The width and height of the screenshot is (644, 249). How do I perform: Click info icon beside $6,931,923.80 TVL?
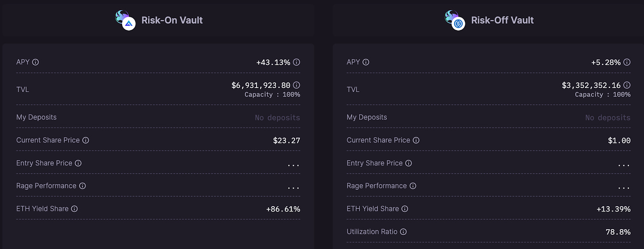pos(297,85)
